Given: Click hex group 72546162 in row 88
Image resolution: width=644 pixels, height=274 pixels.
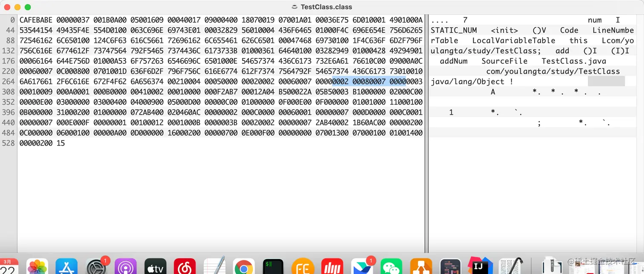Looking at the screenshot, I should [x=36, y=40].
